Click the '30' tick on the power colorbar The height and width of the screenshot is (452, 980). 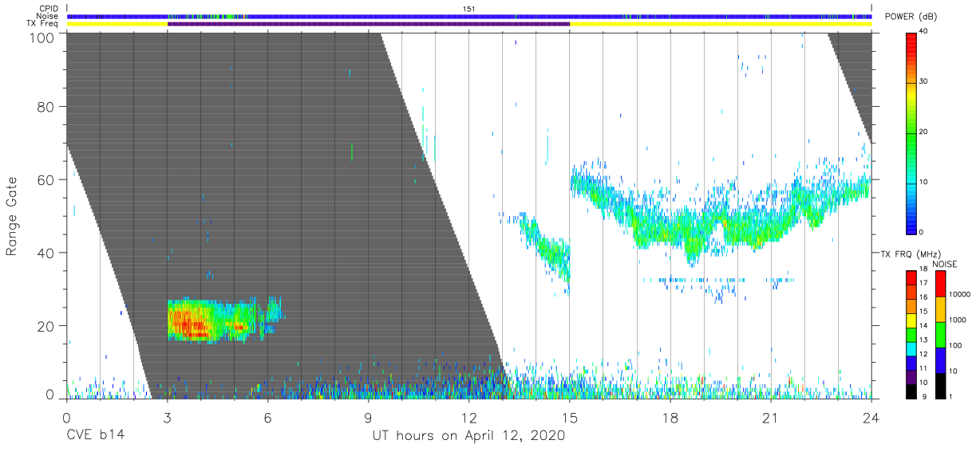pos(925,82)
